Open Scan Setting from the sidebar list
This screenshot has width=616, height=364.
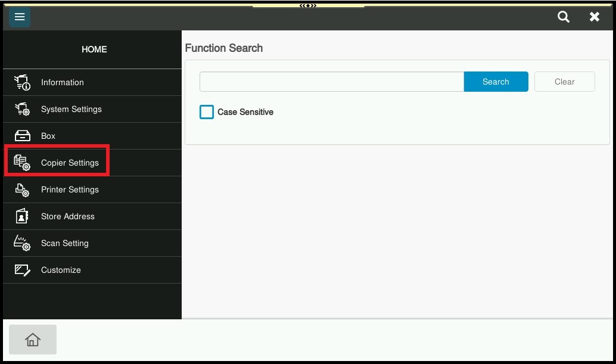click(x=64, y=243)
